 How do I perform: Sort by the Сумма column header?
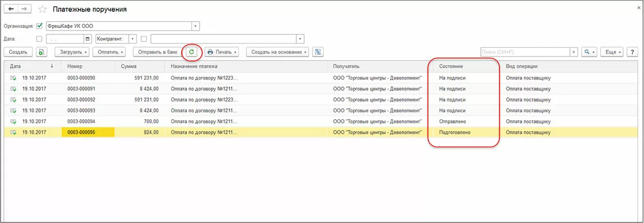point(140,67)
